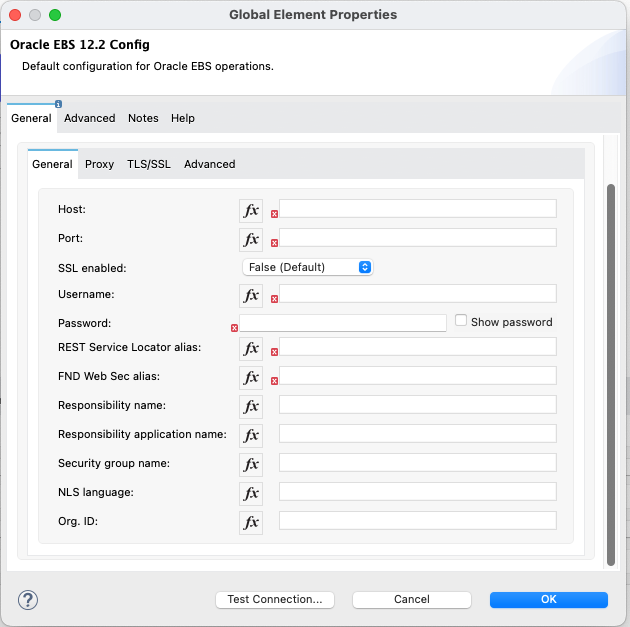Screen dimensions: 630x627
Task: Click the Responsibility name input field
Action: coord(417,404)
